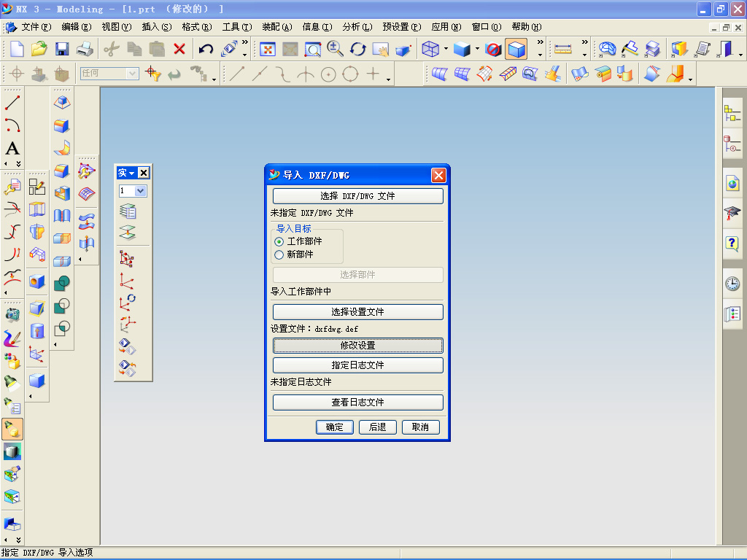Open the Internet Explorer side tab
The height and width of the screenshot is (560, 747).
pos(732,183)
